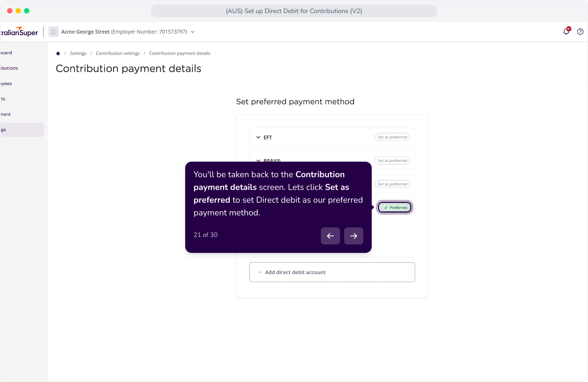588x382 pixels.
Task: Click the third Set as preferred pill
Action: pyautogui.click(x=392, y=184)
